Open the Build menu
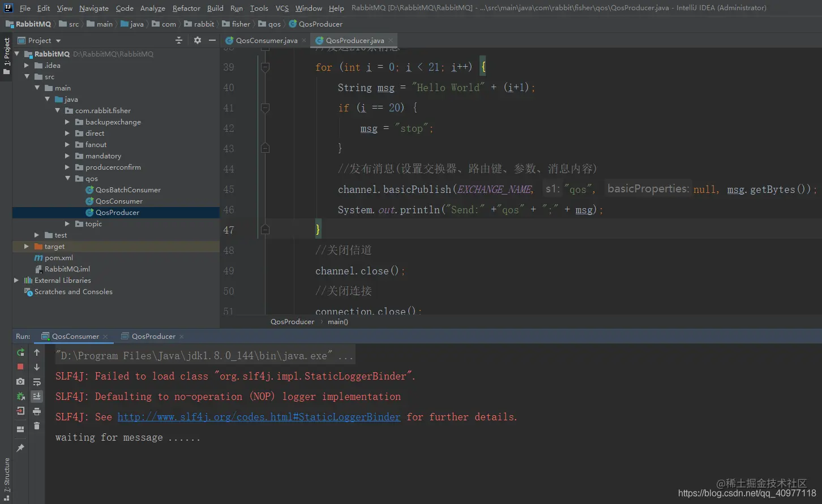The height and width of the screenshot is (504, 822). click(x=215, y=8)
